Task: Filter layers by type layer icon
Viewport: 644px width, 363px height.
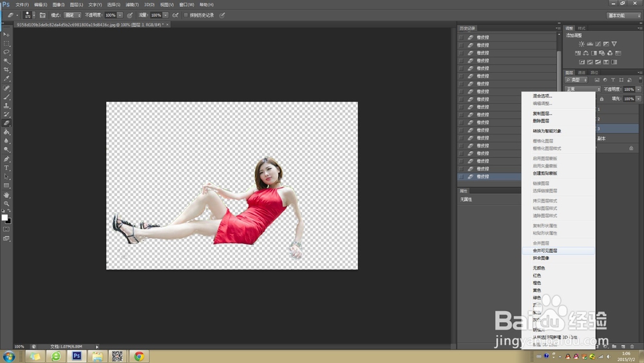Action: click(613, 80)
